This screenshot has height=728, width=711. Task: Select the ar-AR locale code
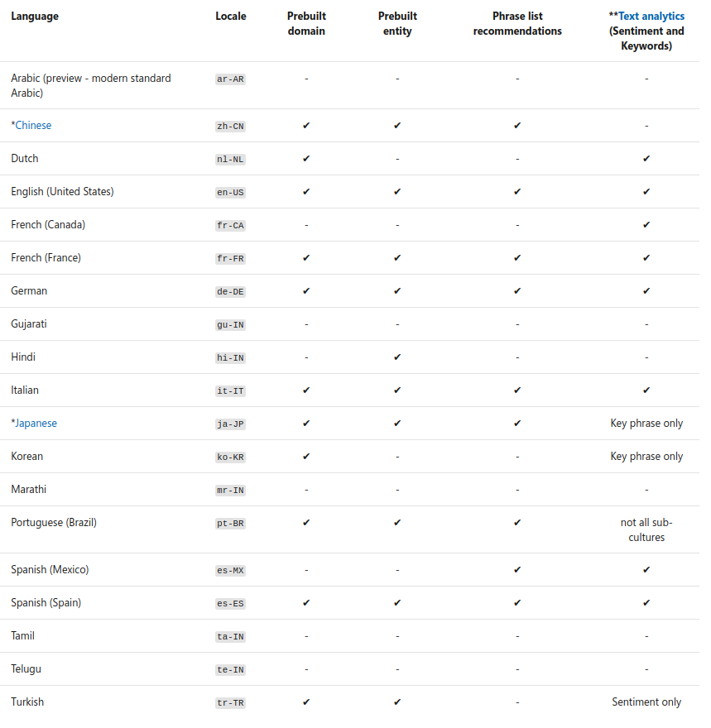(230, 79)
